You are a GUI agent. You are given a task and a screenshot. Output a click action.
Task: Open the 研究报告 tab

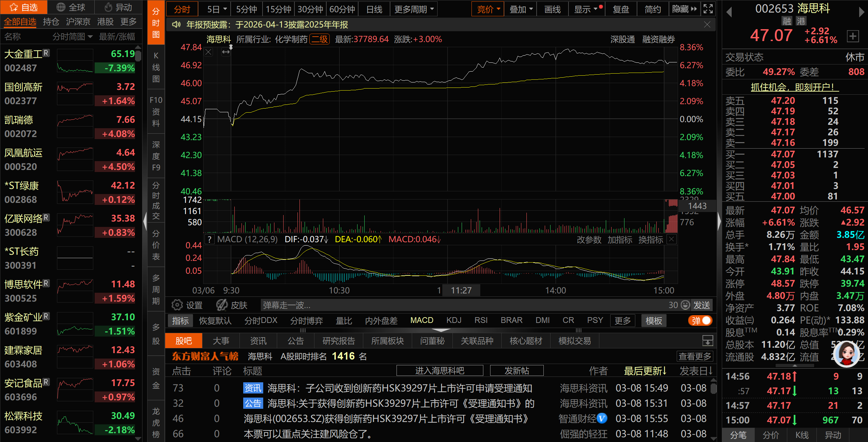click(x=338, y=341)
